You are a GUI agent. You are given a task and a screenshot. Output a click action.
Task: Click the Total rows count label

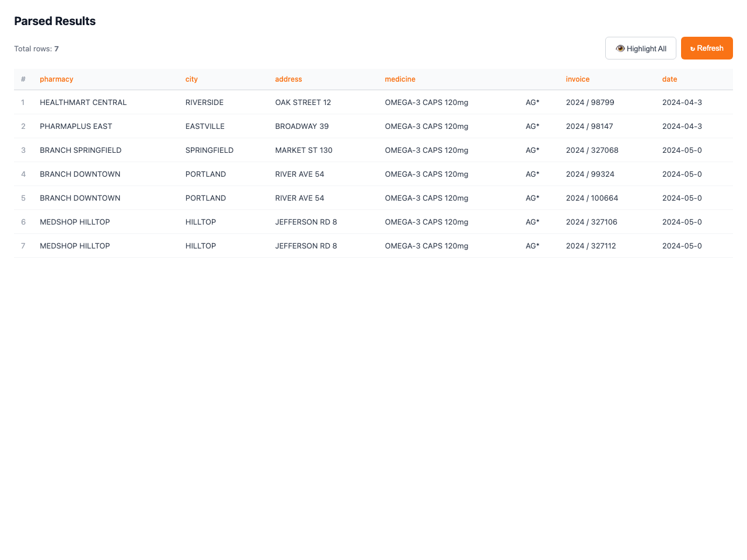(35, 48)
